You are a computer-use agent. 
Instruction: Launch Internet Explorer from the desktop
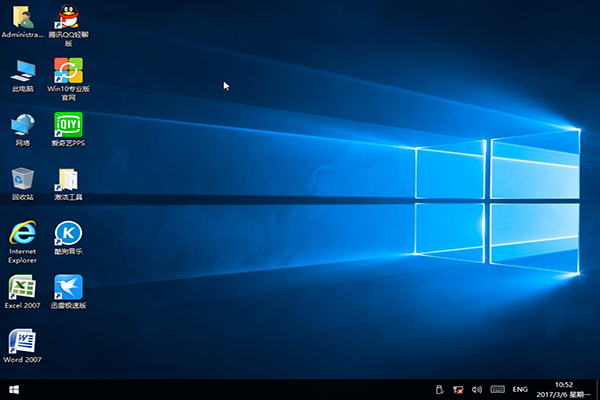(x=22, y=232)
